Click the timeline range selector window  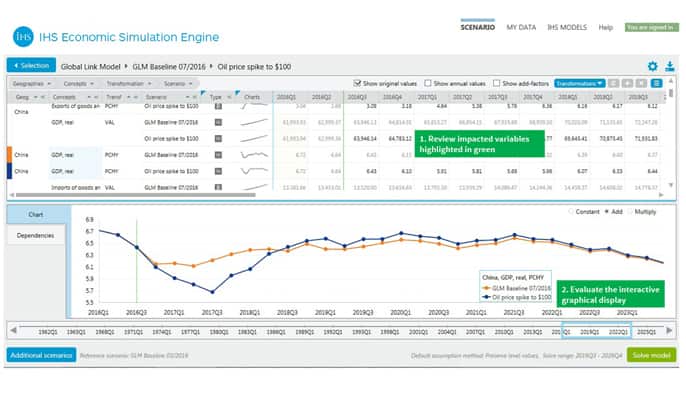point(596,330)
